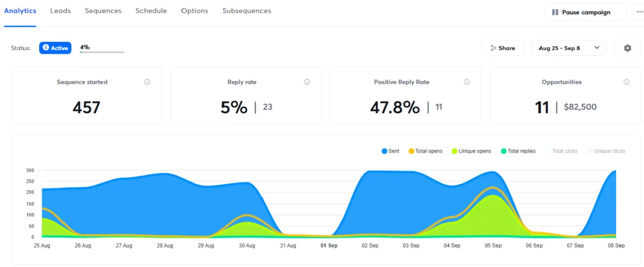The image size is (644, 267).
Task: Show the Total clicks series in legend
Action: (x=561, y=151)
